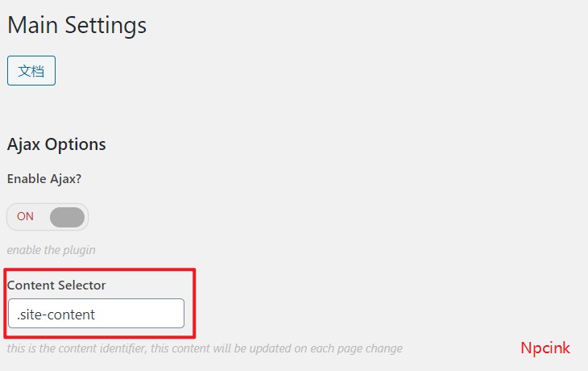Toggle the Enable Ajax switch
Screen dimensions: 588x371
(x=48, y=217)
